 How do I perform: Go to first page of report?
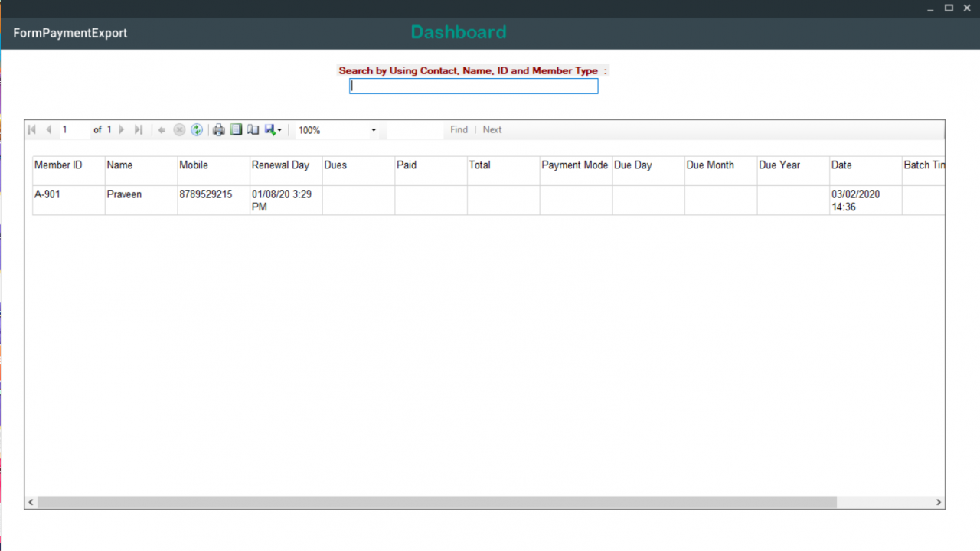[31, 130]
